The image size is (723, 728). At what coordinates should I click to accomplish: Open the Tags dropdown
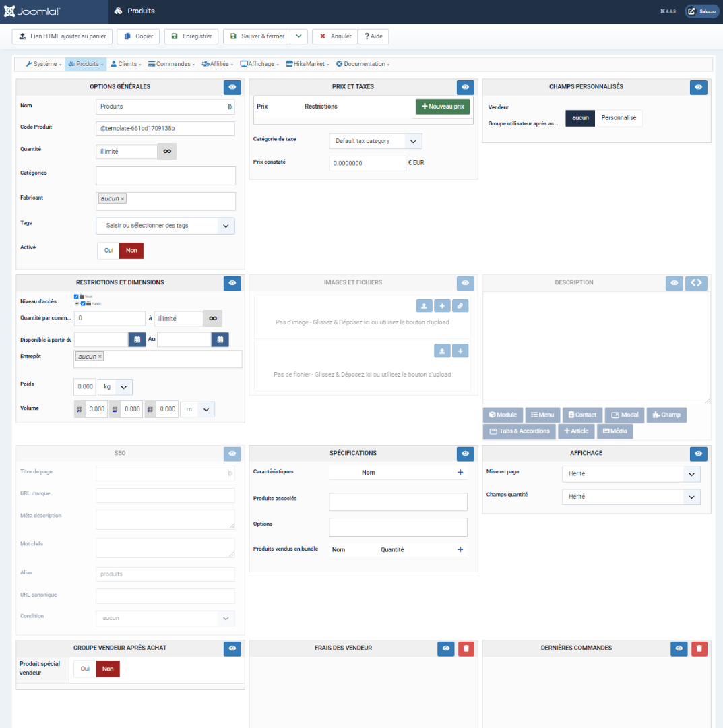[x=165, y=226]
